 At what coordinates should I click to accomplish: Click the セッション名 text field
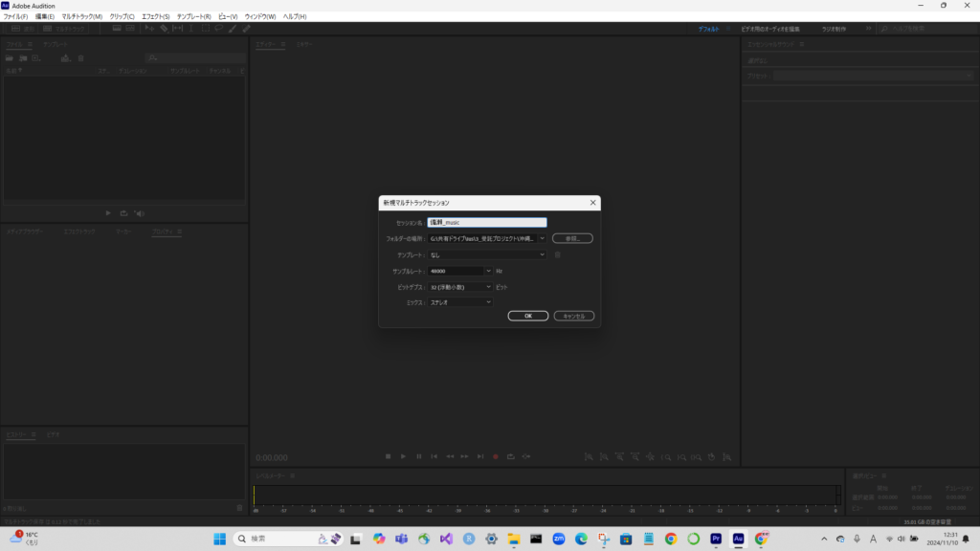(x=487, y=222)
